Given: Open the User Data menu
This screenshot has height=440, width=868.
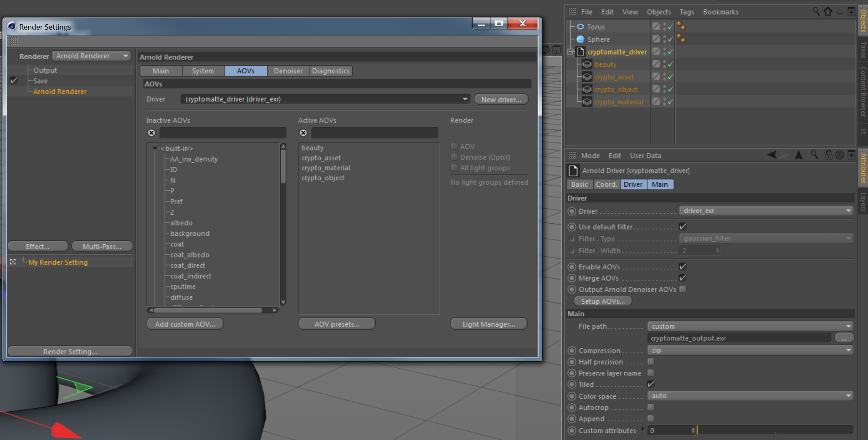Looking at the screenshot, I should [645, 155].
